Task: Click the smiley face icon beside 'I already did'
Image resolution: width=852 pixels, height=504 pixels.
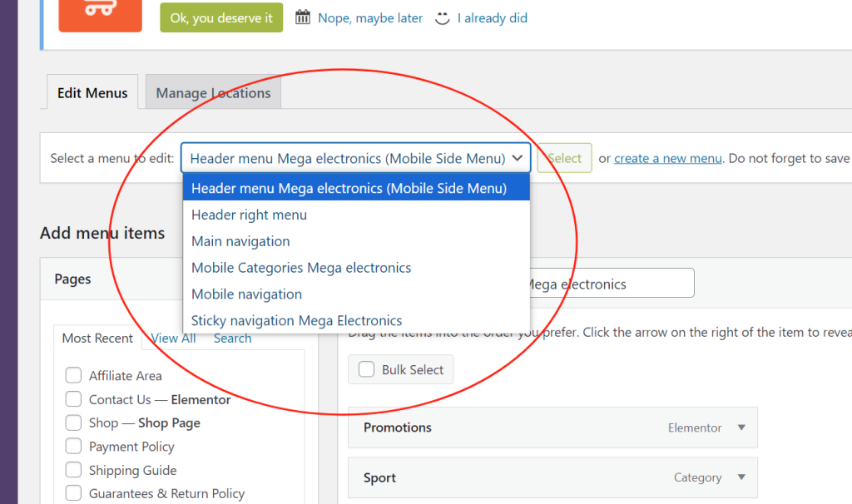Action: tap(443, 17)
